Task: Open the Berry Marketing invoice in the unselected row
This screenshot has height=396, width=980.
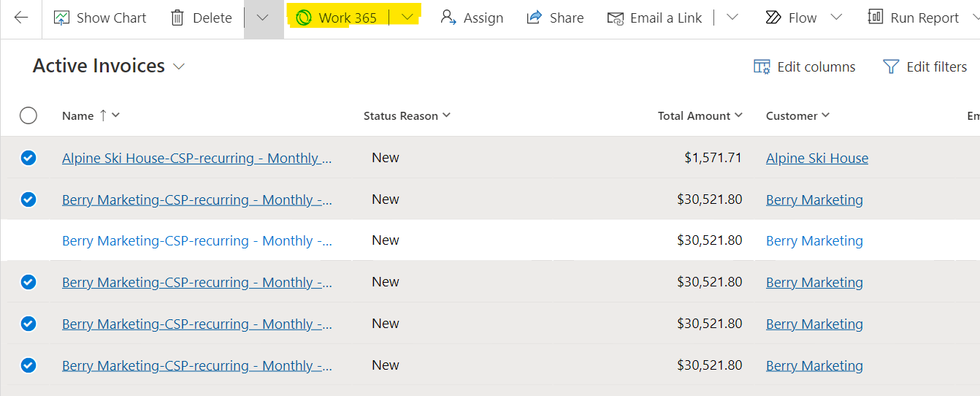Action: pos(197,240)
